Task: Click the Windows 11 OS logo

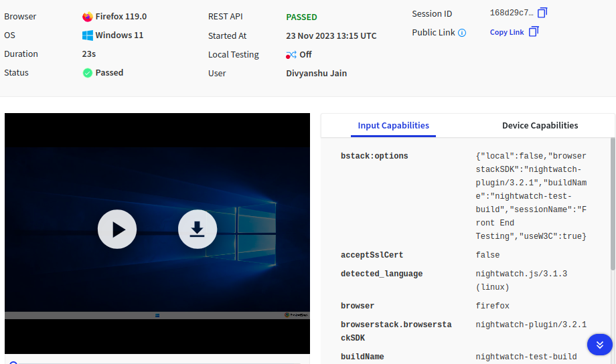Action: click(x=88, y=35)
